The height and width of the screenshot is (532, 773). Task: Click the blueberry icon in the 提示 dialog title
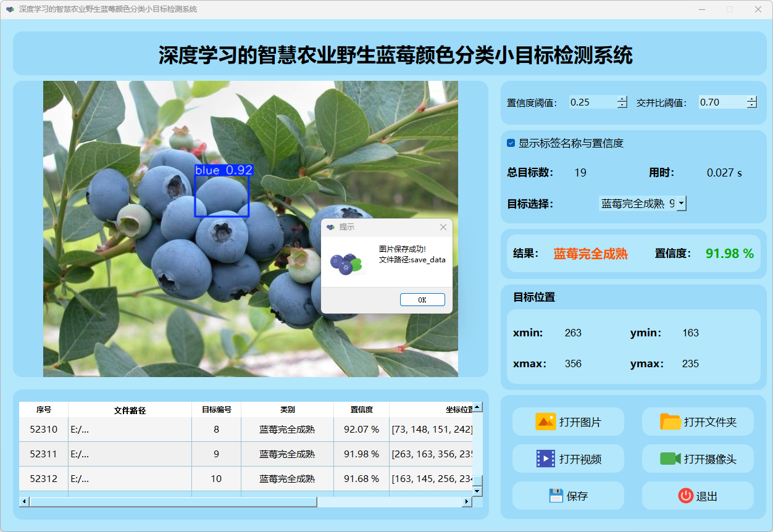pos(330,227)
